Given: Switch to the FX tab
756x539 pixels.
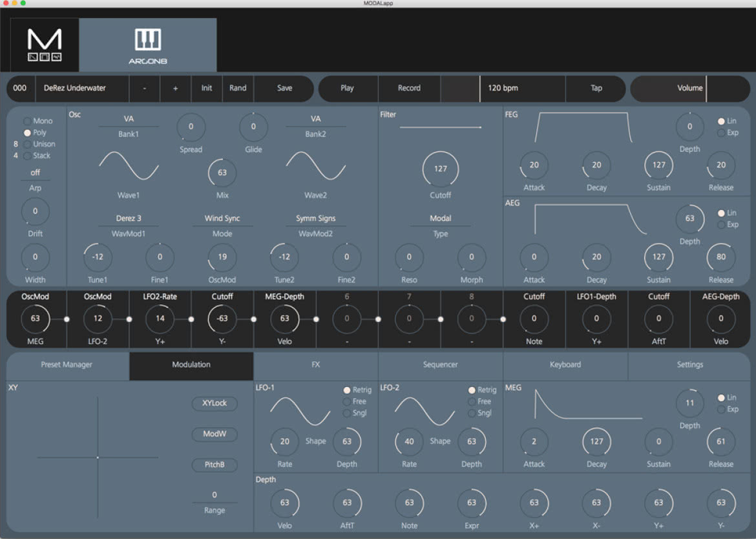Looking at the screenshot, I should (316, 365).
